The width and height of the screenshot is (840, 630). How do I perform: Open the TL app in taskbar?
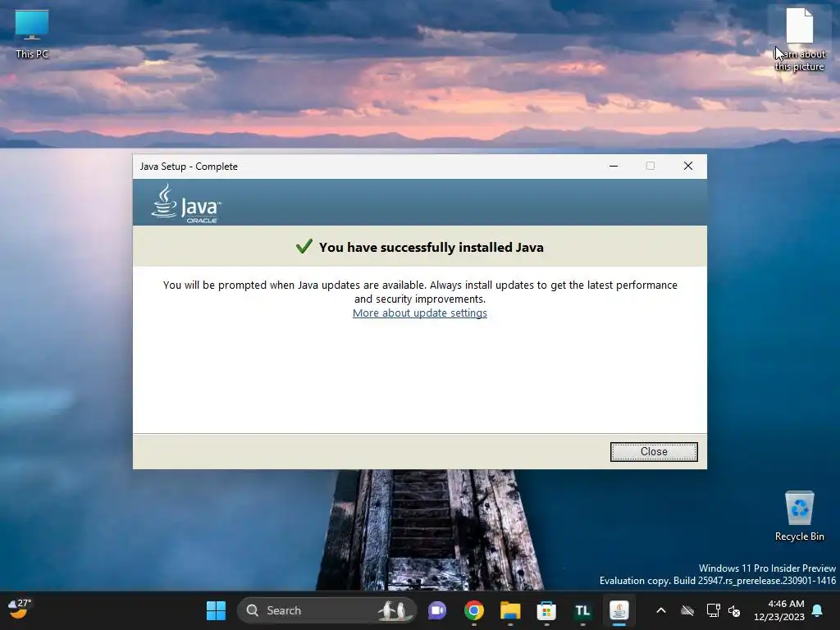pos(582,610)
